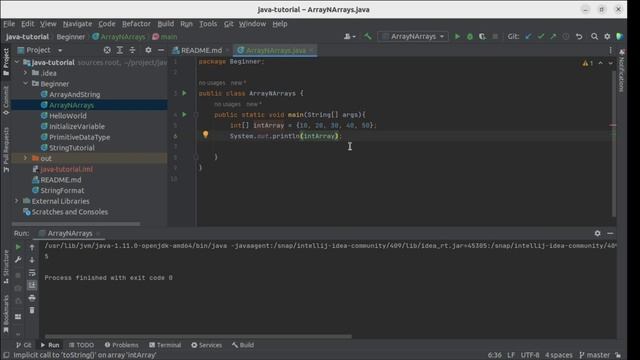Image resolution: width=640 pixels, height=360 pixels.
Task: Click LF line separator in status bar
Action: click(x=511, y=355)
